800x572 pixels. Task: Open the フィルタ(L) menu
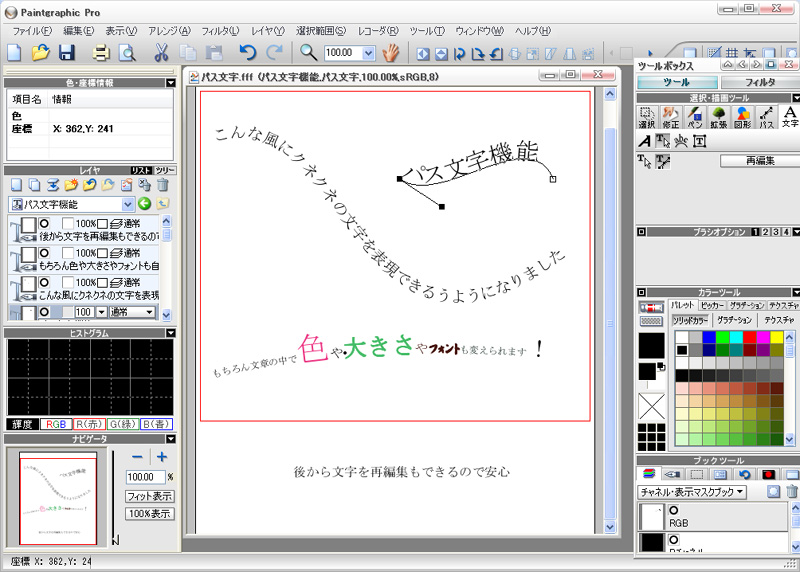tap(220, 31)
